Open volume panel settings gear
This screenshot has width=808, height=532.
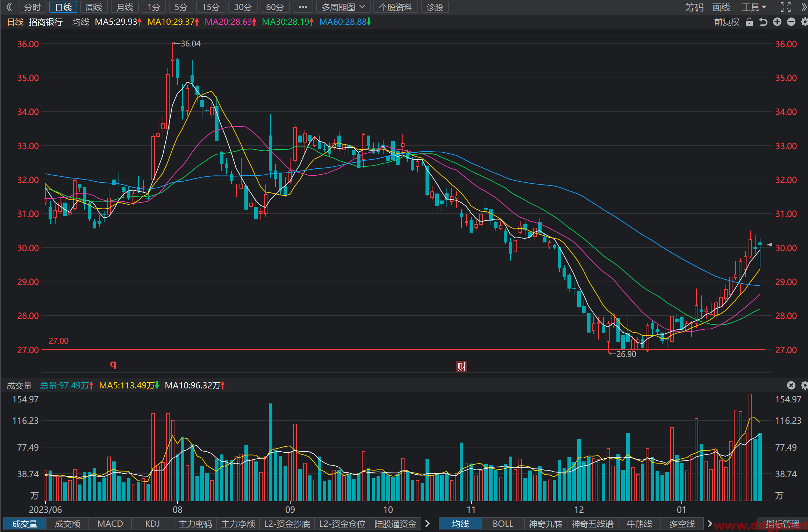(x=804, y=385)
